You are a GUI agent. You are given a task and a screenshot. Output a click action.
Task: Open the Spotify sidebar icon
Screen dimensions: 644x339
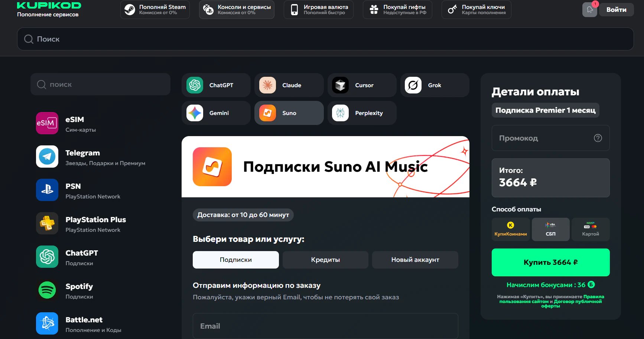(47, 290)
